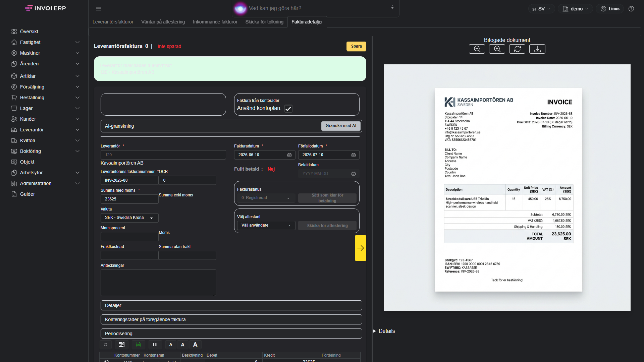This screenshot has height=362, width=644.
Task: Click the microphone icon in assistant bar
Action: coord(392,7)
